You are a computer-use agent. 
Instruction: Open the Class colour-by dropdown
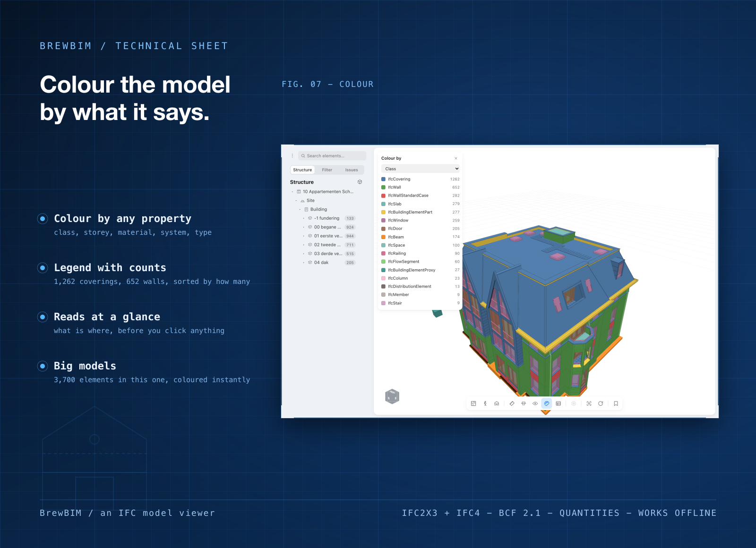click(x=421, y=169)
